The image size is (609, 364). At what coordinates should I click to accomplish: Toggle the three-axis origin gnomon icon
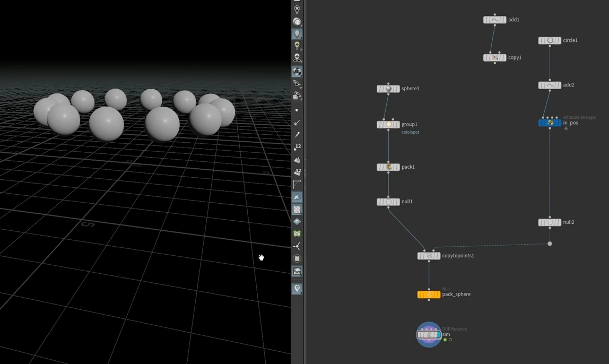[297, 246]
